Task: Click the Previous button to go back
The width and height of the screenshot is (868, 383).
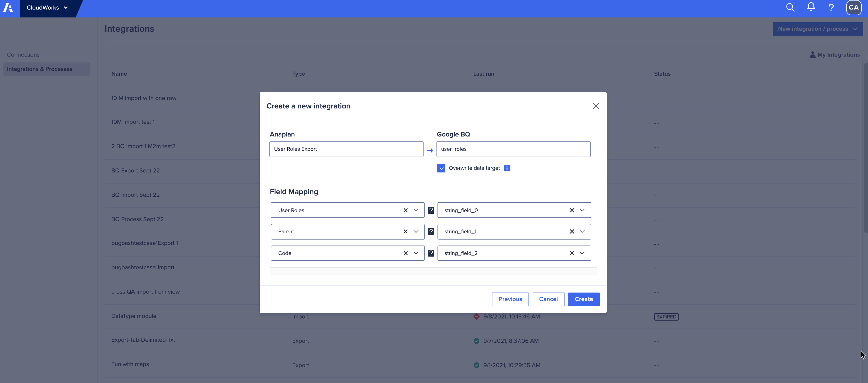Action: 510,299
